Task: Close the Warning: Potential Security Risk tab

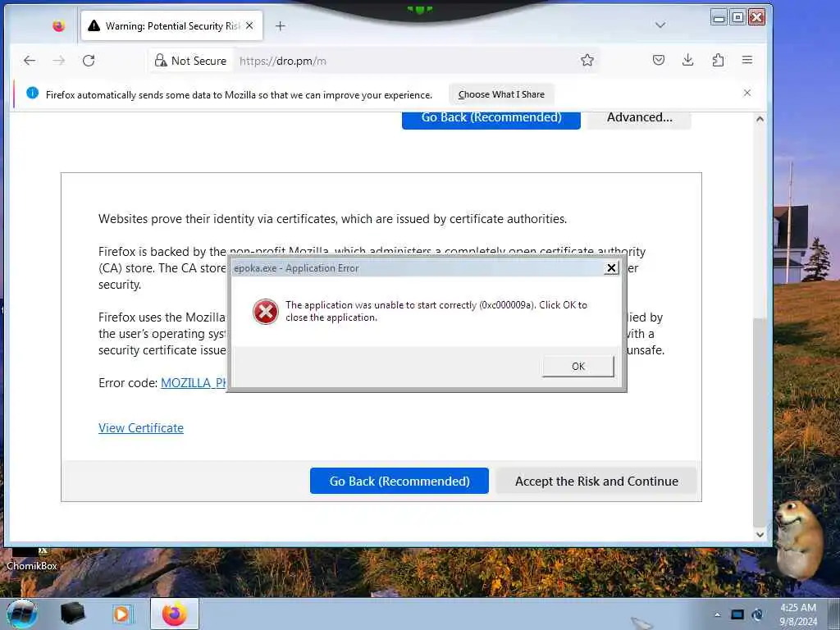Action: [249, 25]
